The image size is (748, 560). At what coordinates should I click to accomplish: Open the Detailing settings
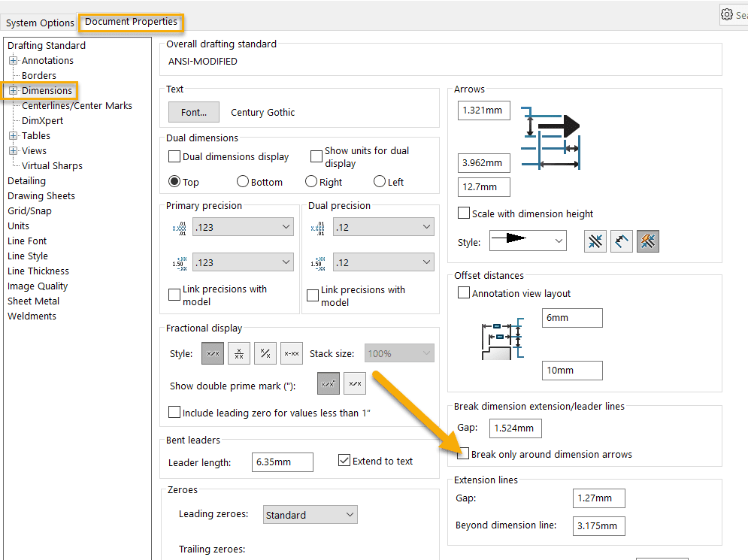(27, 181)
